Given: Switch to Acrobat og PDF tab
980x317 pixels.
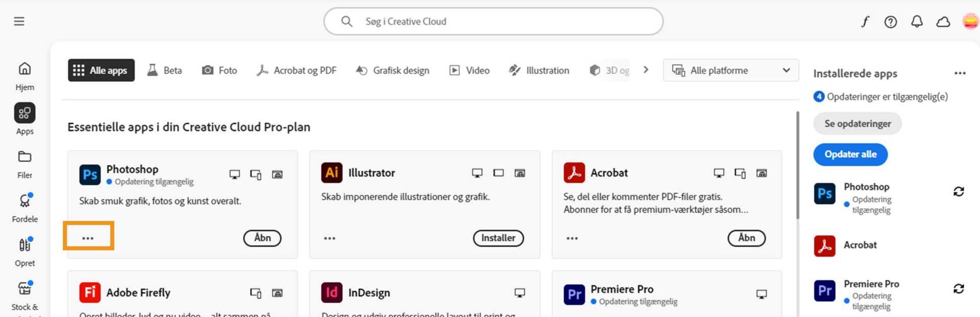Looking at the screenshot, I should click(x=297, y=70).
